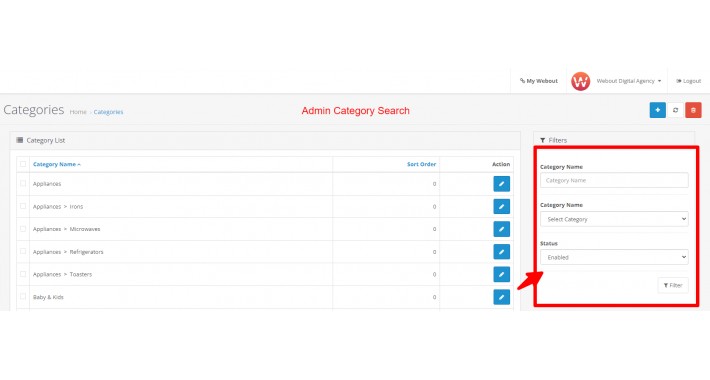Click the Baby & Kids text
The height and width of the screenshot is (380, 710).
[48, 297]
